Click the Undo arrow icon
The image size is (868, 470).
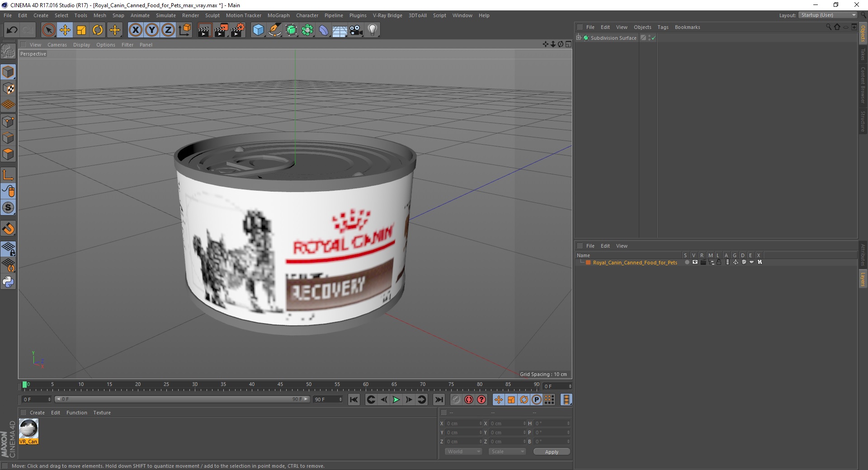pos(12,30)
